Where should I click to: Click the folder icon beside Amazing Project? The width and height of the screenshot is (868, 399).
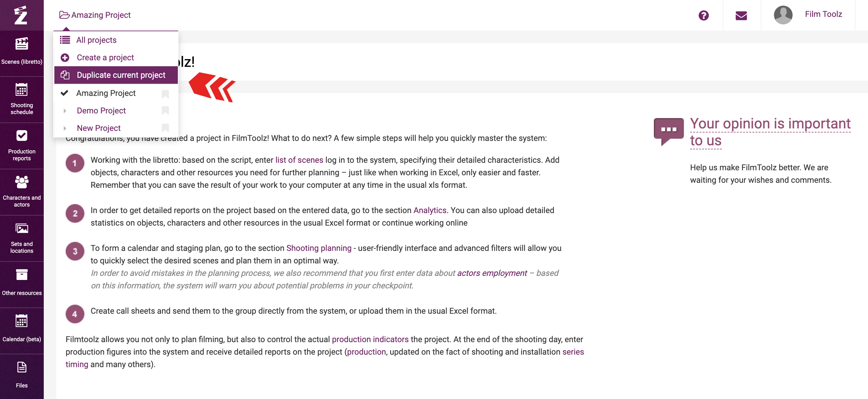[64, 15]
